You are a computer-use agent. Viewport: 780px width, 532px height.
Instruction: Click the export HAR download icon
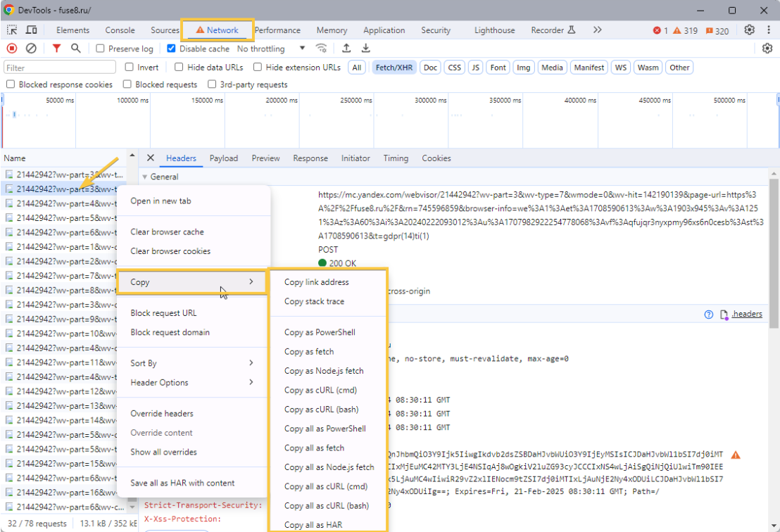pyautogui.click(x=366, y=49)
